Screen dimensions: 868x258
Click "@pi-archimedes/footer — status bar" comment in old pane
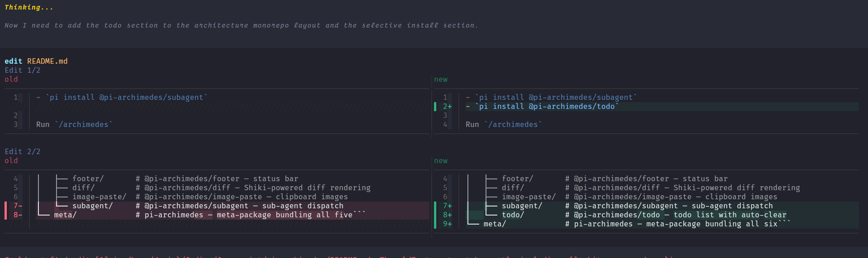222,178
